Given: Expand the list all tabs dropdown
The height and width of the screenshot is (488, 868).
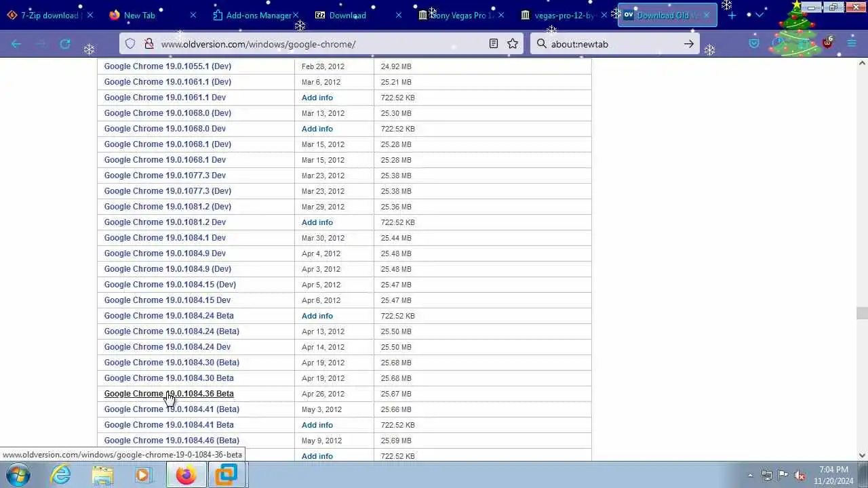Looking at the screenshot, I should tap(759, 15).
